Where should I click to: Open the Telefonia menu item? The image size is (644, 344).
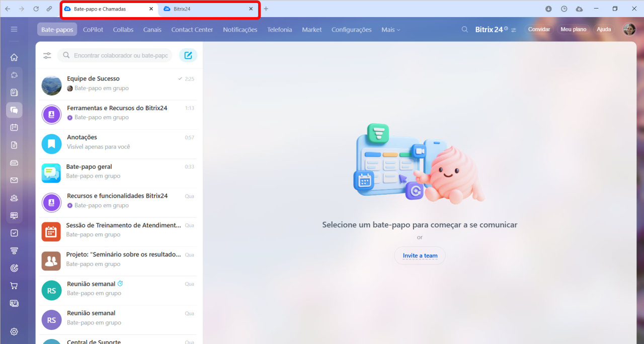[280, 30]
